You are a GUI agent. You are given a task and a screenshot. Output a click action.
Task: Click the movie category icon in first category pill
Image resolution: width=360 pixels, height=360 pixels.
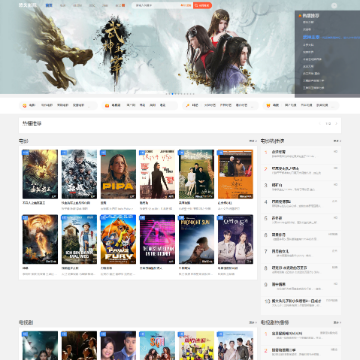pos(25,105)
